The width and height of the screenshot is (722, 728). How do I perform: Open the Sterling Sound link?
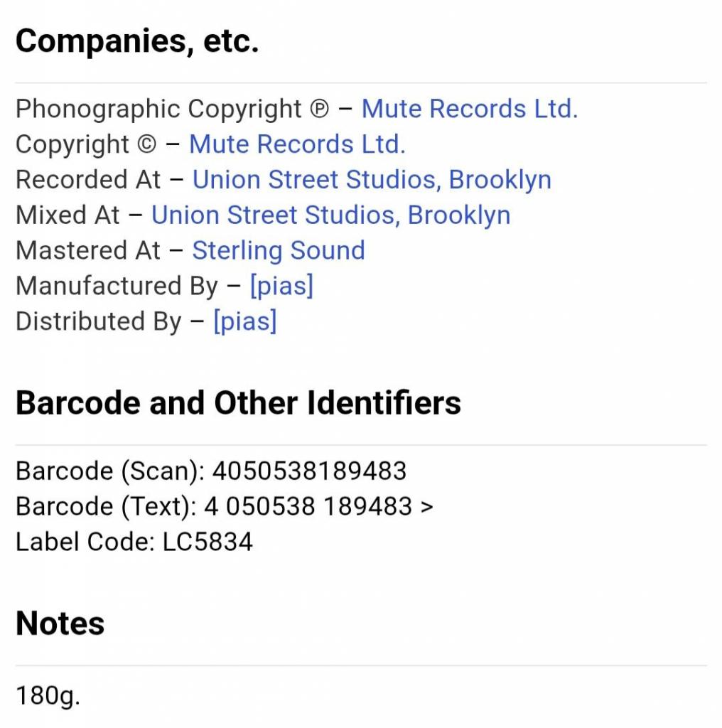[279, 250]
